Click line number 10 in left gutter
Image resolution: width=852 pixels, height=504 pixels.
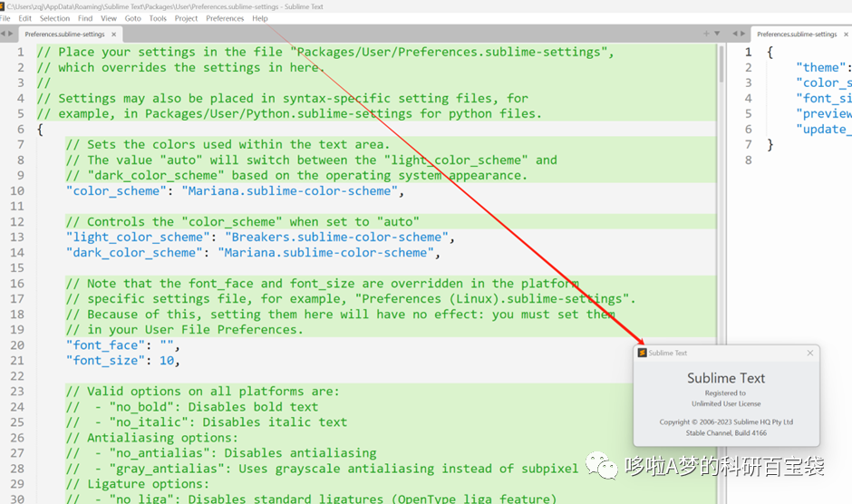pos(17,191)
